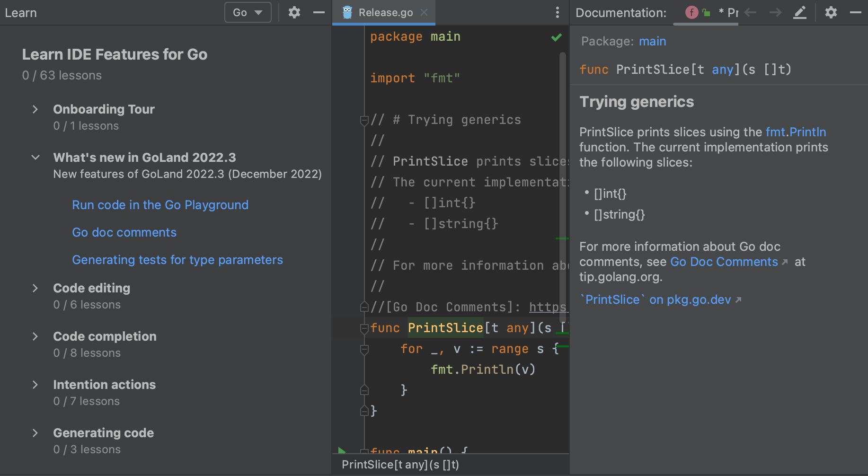Click the Release.go Gopher file icon

[x=347, y=12]
